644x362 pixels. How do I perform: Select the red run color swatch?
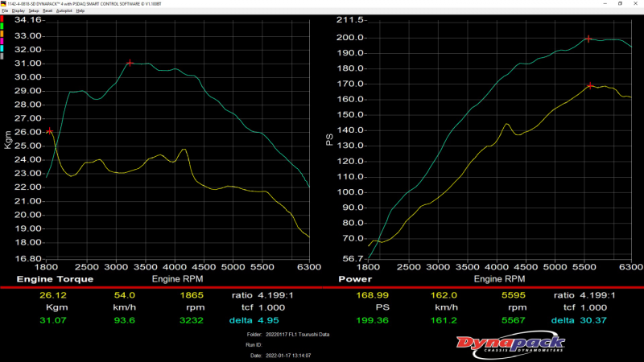[x=2, y=18]
